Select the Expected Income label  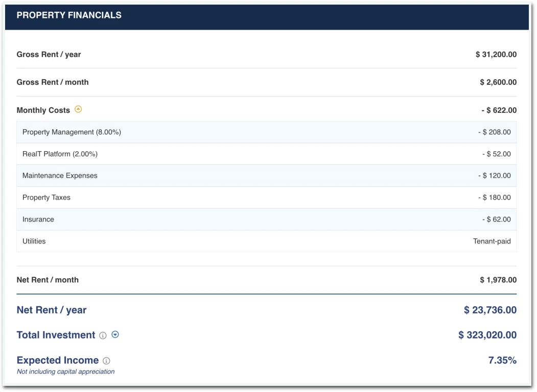(58, 360)
